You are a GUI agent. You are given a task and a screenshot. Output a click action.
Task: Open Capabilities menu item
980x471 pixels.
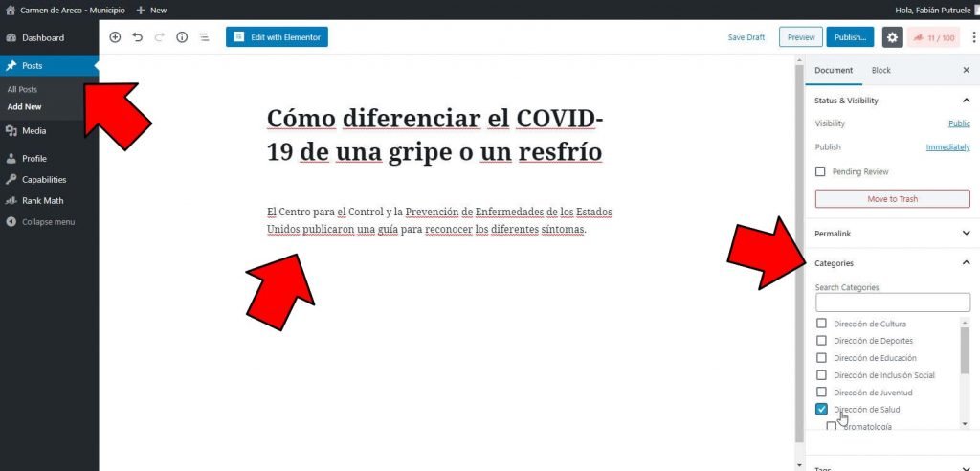click(x=44, y=180)
